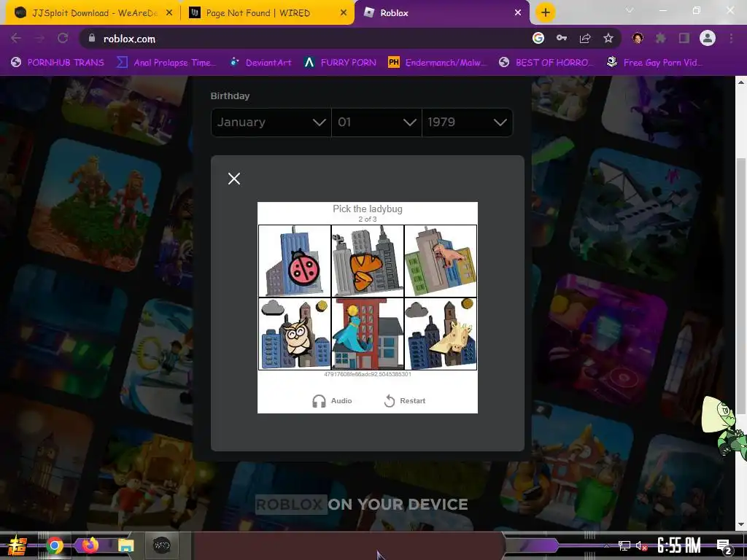
Task: Select the Roblox tab
Action: click(x=441, y=13)
